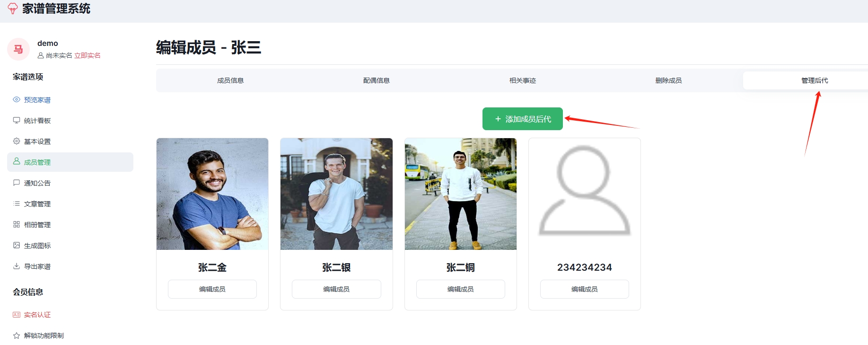Click the star icon beside 解锁功能限制
This screenshot has width=868, height=345.
pos(17,336)
